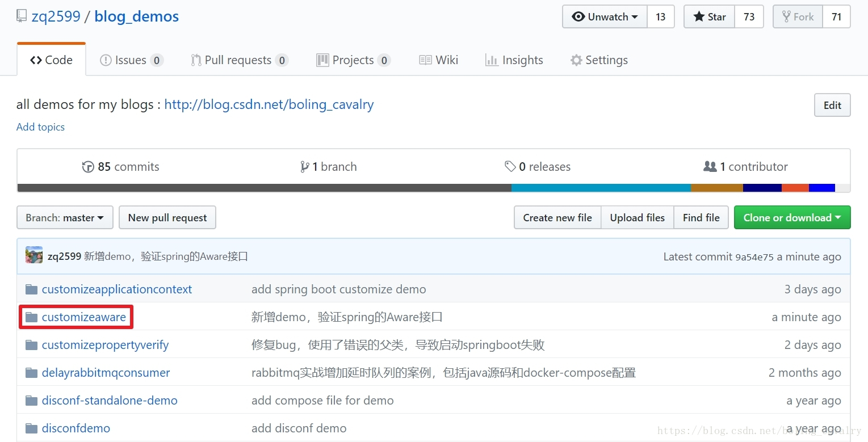Click the zq2599 avatar in latest commit
The image size is (868, 442).
point(34,255)
